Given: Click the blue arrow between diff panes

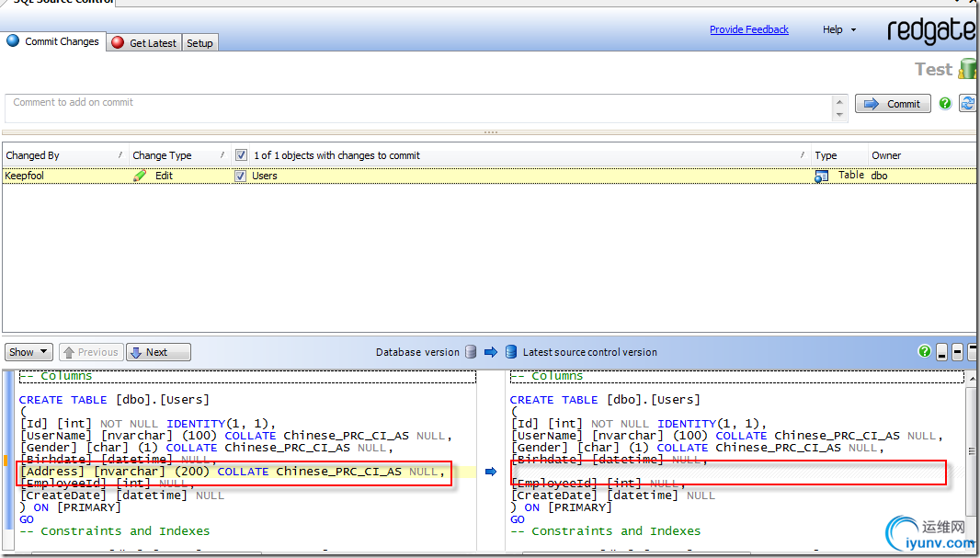Looking at the screenshot, I should point(491,472).
